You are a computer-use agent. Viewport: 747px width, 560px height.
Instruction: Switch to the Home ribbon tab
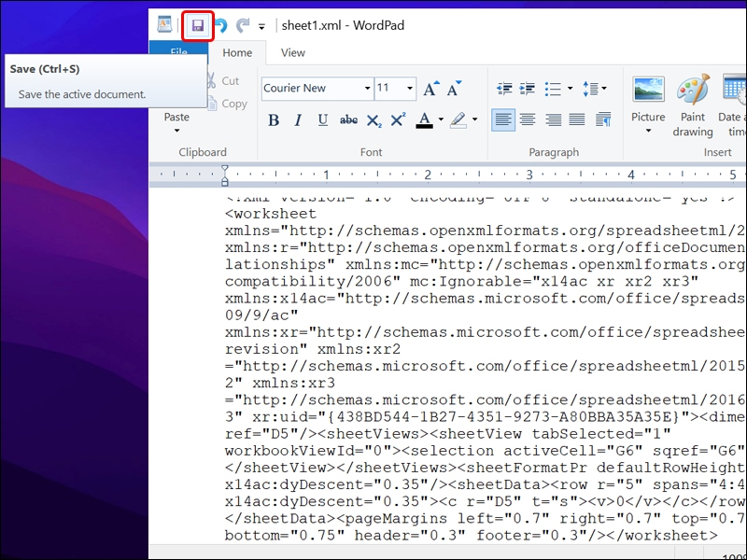click(237, 53)
